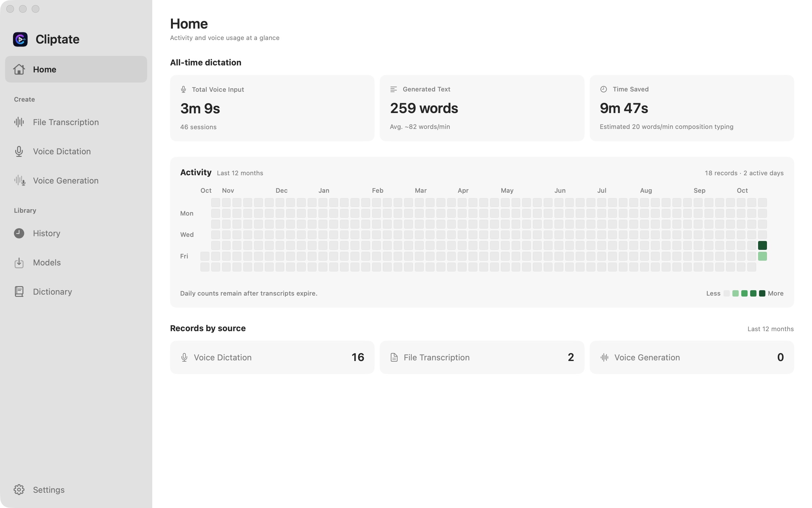Click the '259 words' generated text value

424,108
